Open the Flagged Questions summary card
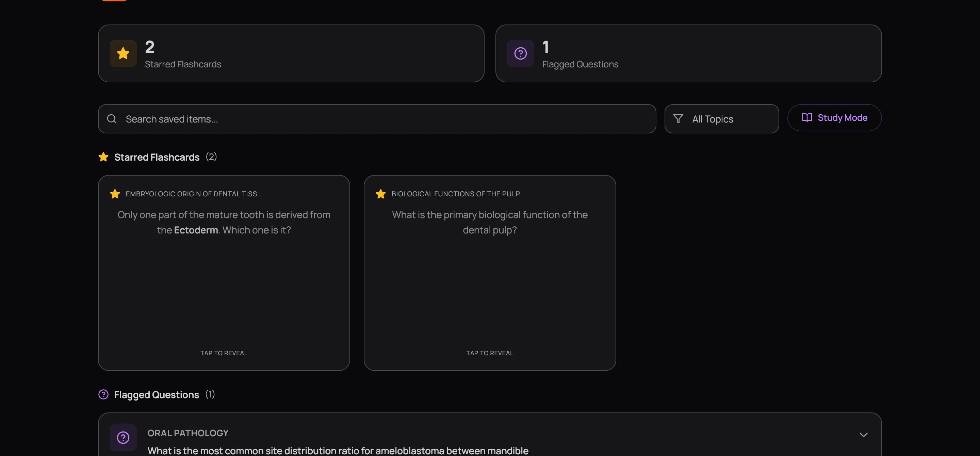Screen dimensions: 980x456 (688, 53)
